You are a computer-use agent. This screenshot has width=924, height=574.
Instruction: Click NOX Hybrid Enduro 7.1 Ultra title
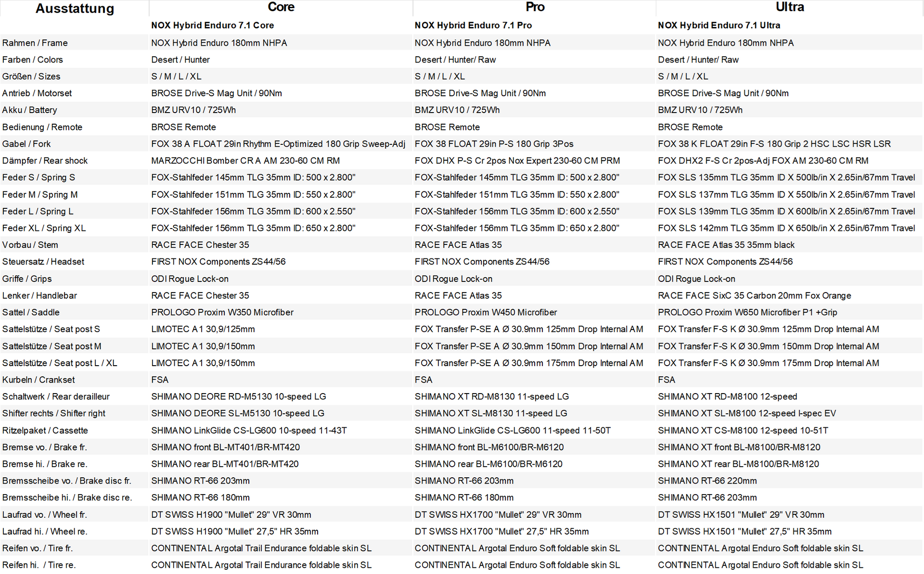coord(719,26)
